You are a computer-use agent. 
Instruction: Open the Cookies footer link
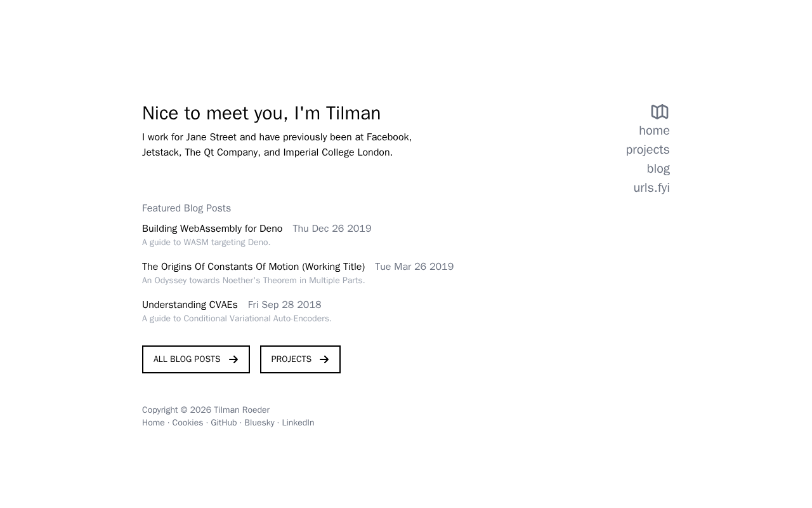coord(187,423)
